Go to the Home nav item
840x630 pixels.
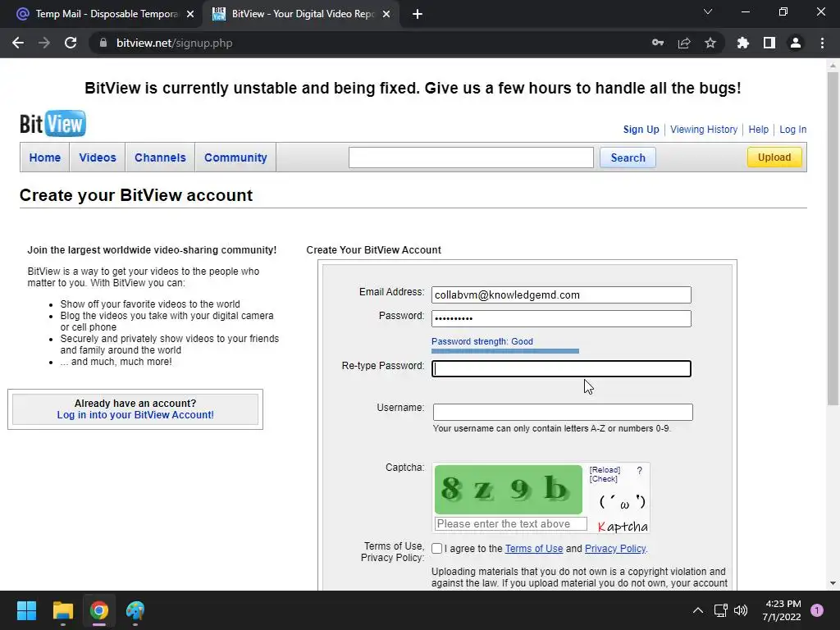[x=45, y=157]
